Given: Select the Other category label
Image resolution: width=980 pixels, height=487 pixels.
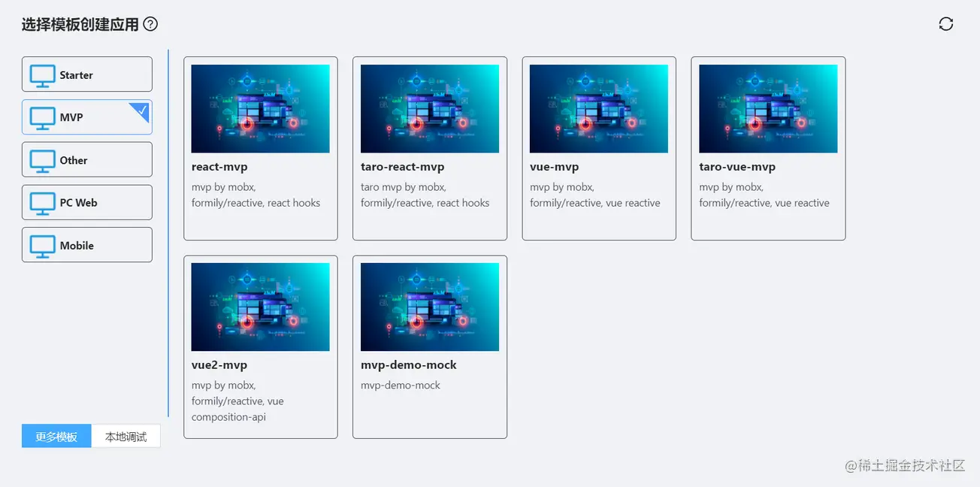Looking at the screenshot, I should pyautogui.click(x=74, y=160).
